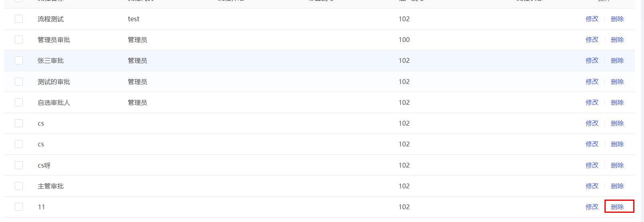Remove 测试的审批 using 删除
Image resolution: width=644 pixels, height=222 pixels.
pyautogui.click(x=617, y=82)
